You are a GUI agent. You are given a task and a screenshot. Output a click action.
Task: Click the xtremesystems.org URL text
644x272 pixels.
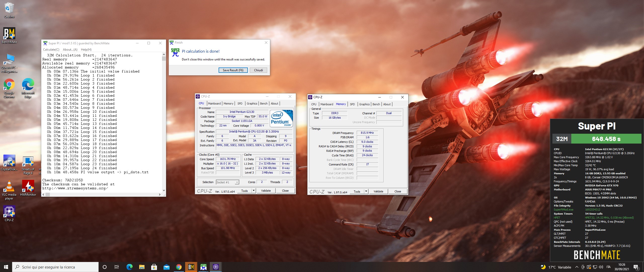(75, 188)
